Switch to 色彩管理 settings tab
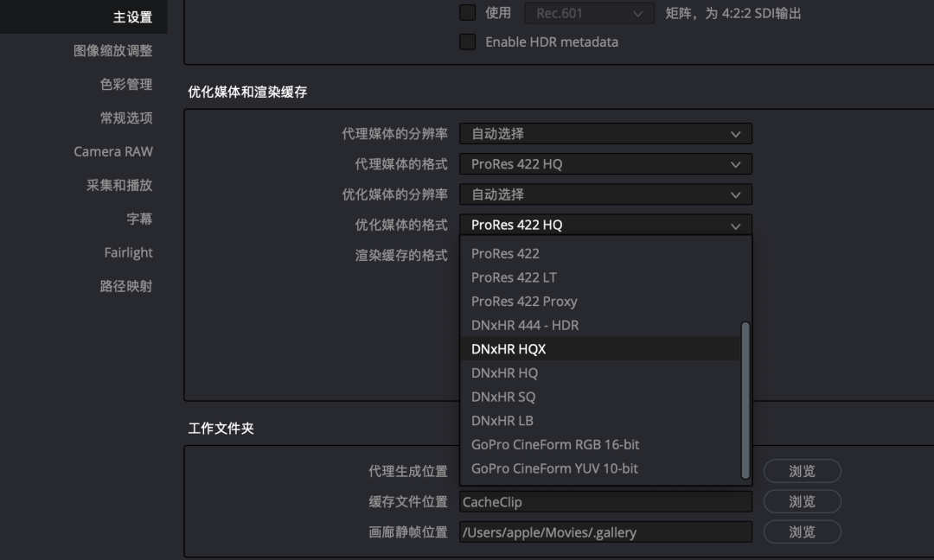 click(x=125, y=84)
